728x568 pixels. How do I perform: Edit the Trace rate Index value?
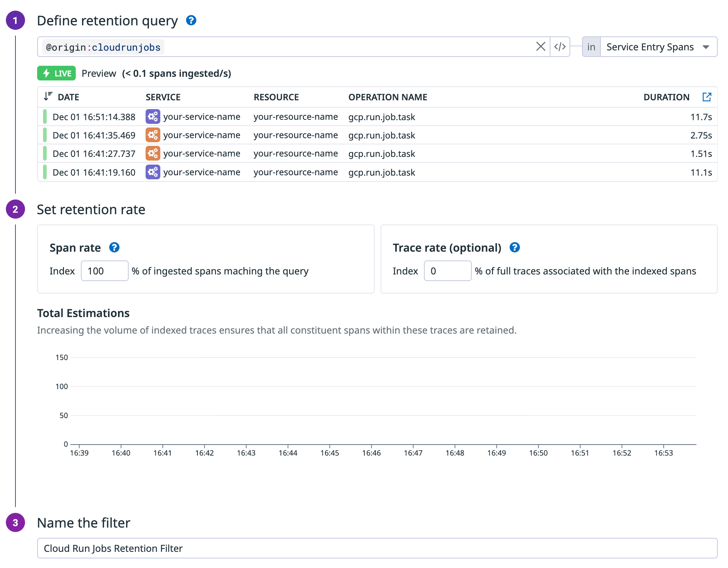447,271
